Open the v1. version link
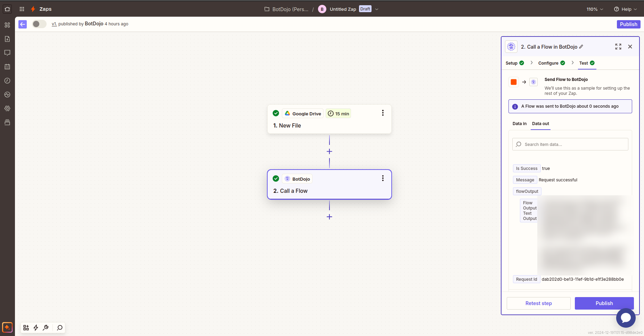The width and height of the screenshot is (644, 336). [54, 24]
